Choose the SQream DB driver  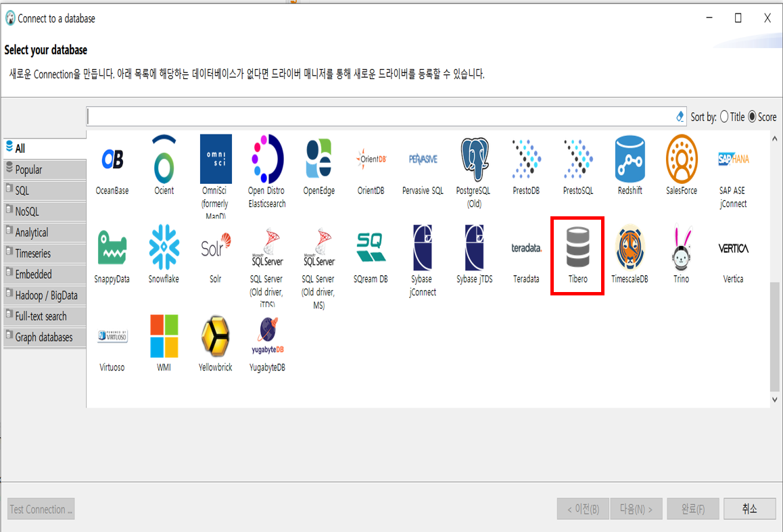click(x=371, y=247)
